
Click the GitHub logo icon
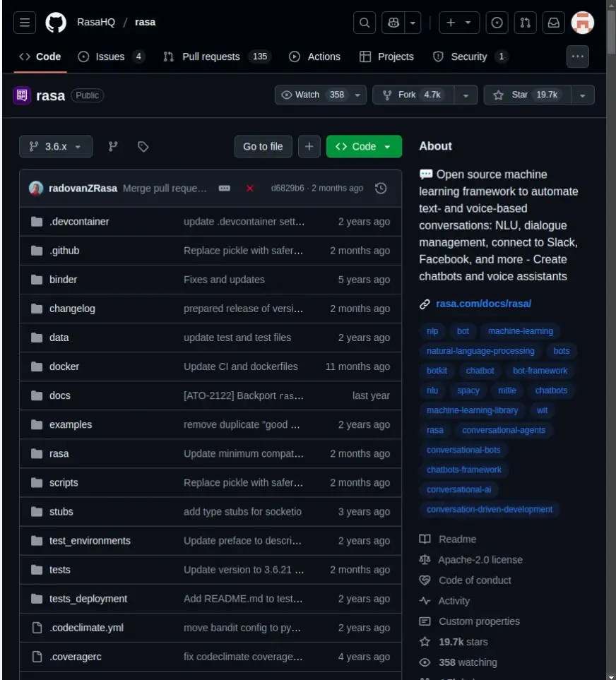click(56, 23)
